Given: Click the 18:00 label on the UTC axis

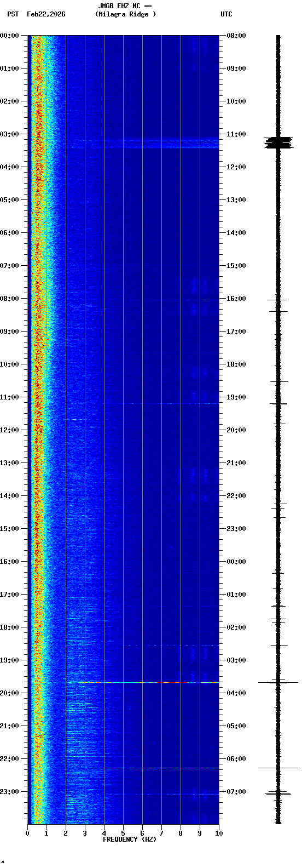Looking at the screenshot, I should tap(236, 364).
